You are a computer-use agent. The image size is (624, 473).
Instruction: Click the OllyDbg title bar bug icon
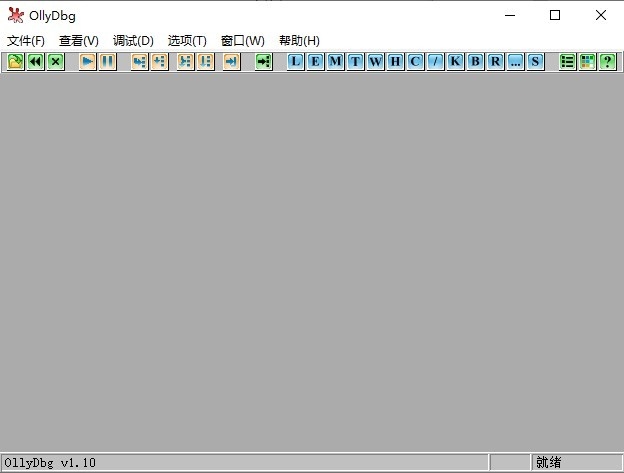point(16,15)
